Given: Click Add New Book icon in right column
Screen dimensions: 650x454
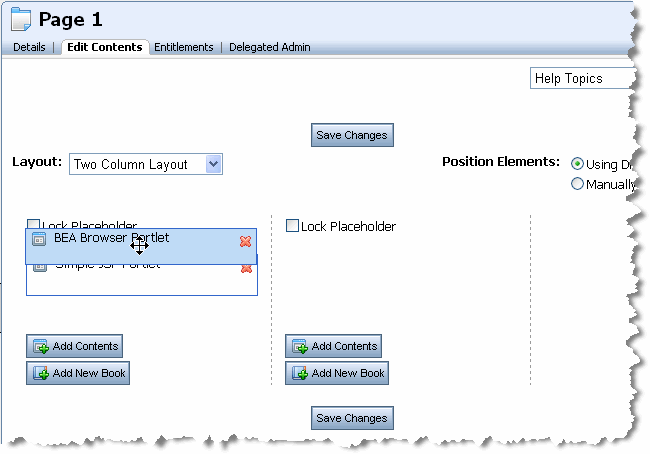Looking at the screenshot, I should (300, 374).
